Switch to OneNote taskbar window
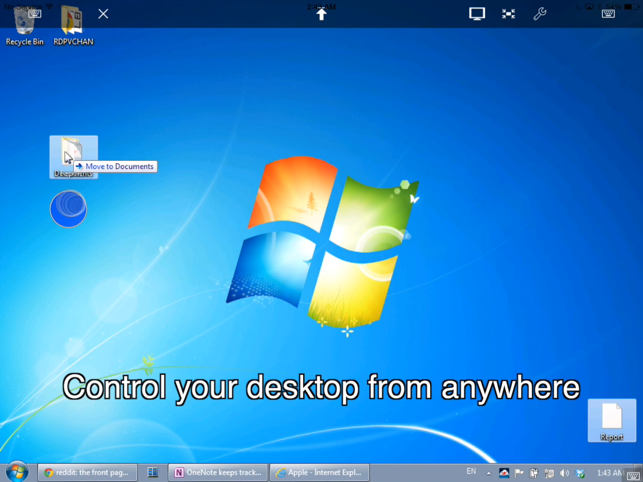The width and height of the screenshot is (643, 482). [218, 473]
